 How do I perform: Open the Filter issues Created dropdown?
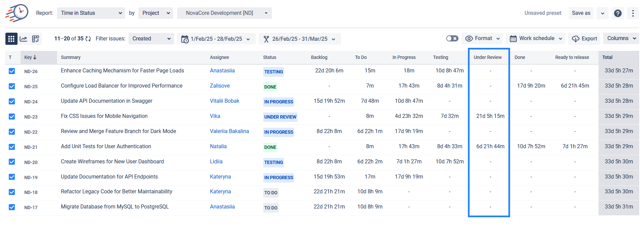[x=151, y=39]
